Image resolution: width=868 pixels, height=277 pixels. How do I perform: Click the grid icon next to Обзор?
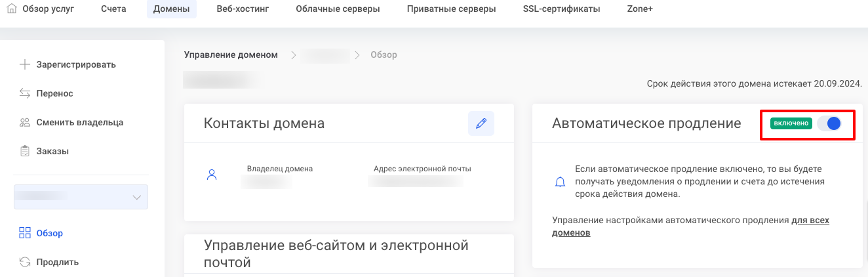click(25, 233)
